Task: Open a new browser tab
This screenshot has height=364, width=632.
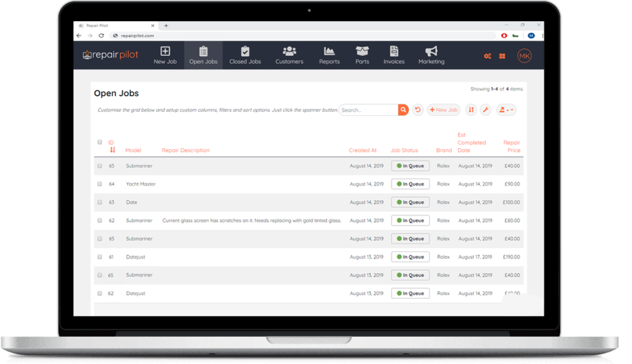Action: [166, 26]
